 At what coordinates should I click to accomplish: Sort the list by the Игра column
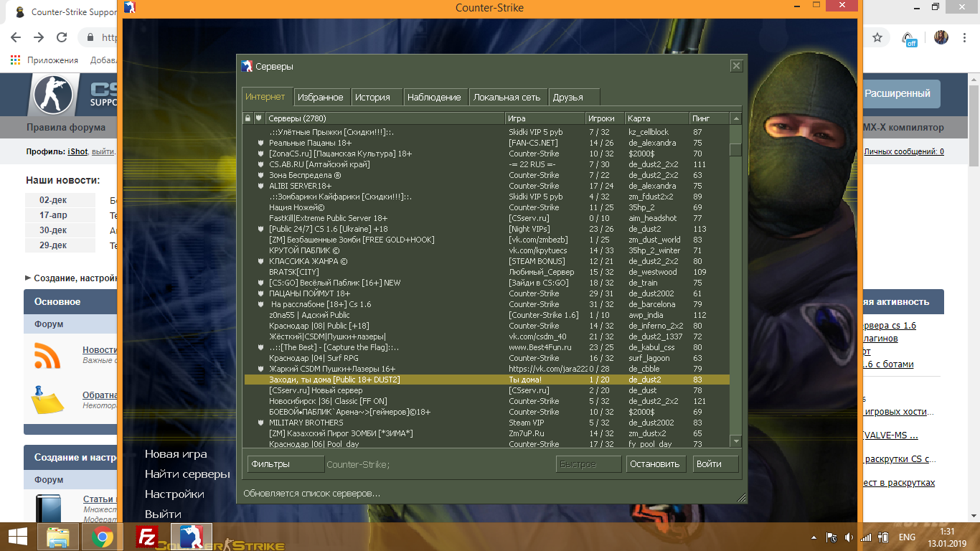545,118
